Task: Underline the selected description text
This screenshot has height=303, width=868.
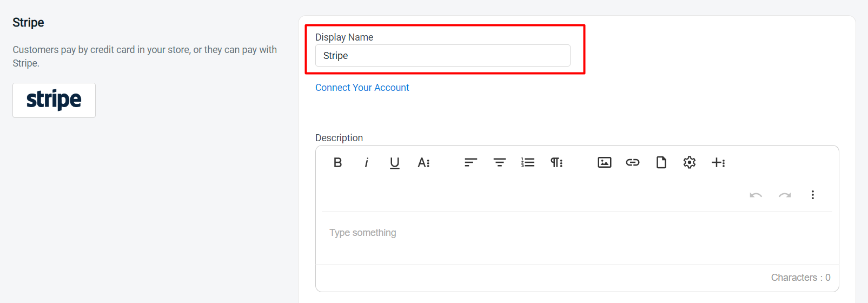Action: click(395, 162)
